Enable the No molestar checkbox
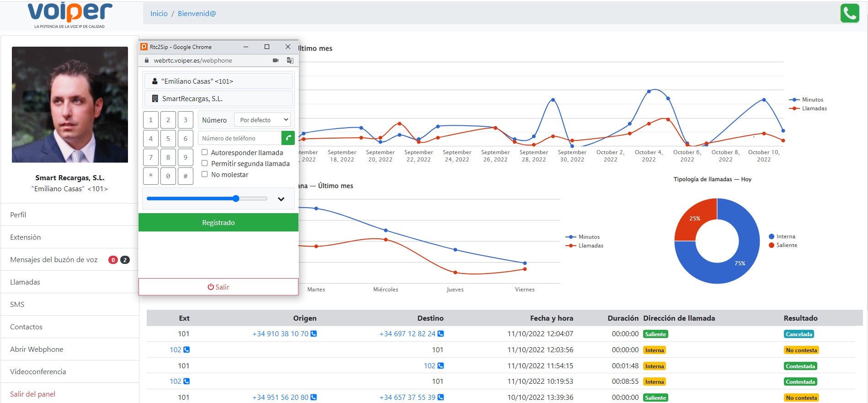This screenshot has width=868, height=403. pyautogui.click(x=205, y=174)
